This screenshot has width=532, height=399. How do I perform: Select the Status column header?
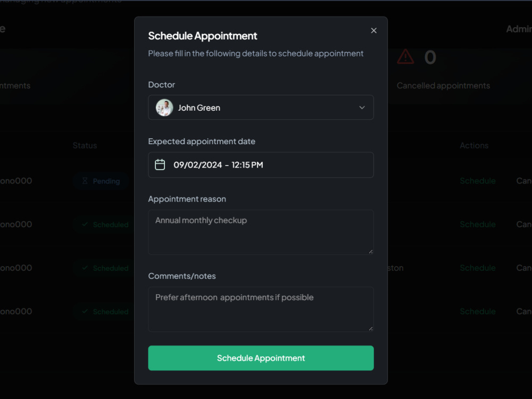(x=85, y=145)
